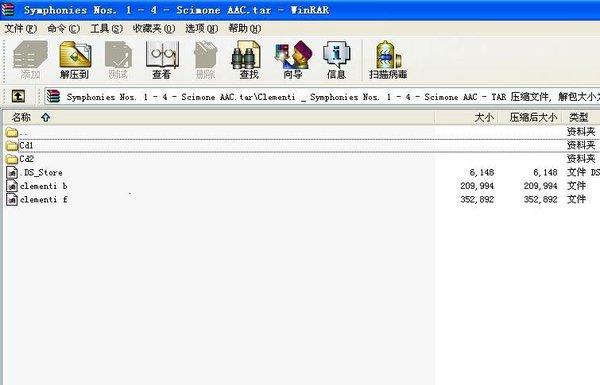Screen dimensions: 600x385
Task: Select the 'clementi f' file name
Action: point(44,199)
